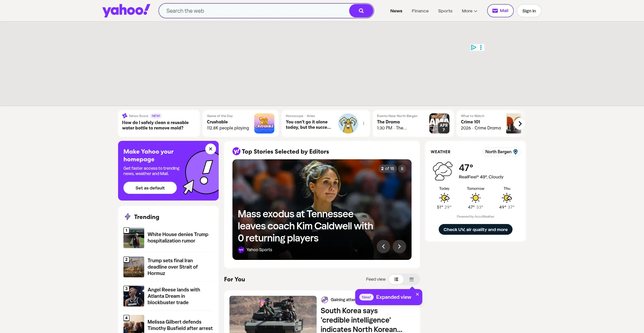Click the Yahoo logo
The image size is (644, 333).
click(126, 10)
